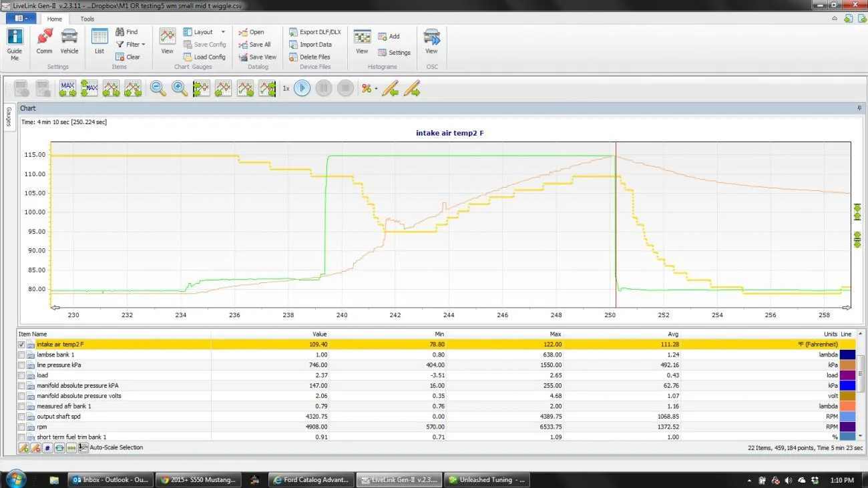This screenshot has height=488, width=868.
Task: Click Load Config in Chart Gauges
Action: coord(204,57)
